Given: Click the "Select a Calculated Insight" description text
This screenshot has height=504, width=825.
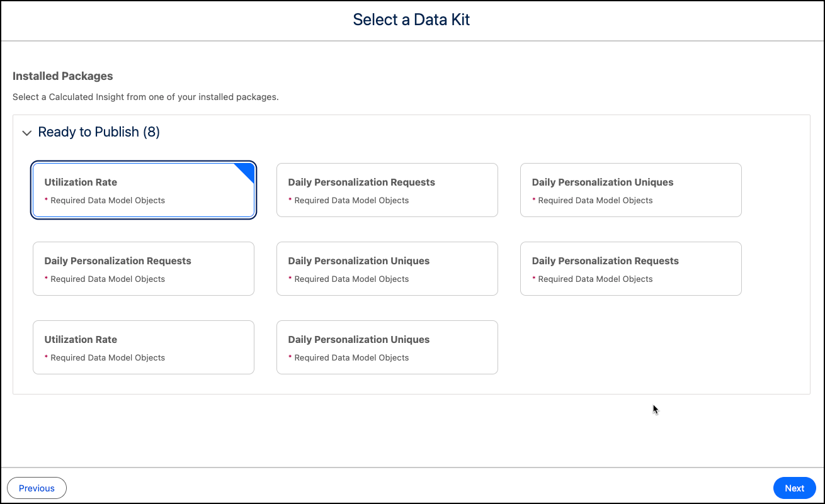Looking at the screenshot, I should click(145, 98).
